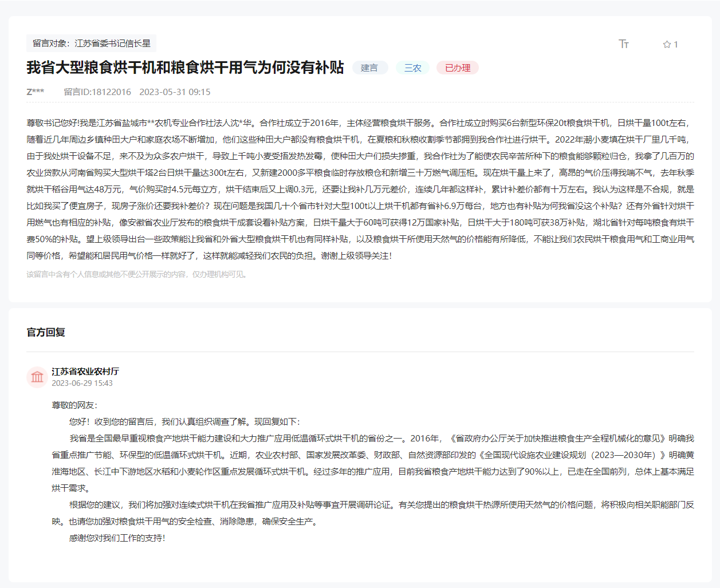Toggle the 已办理 processing status filter
Image resolution: width=720 pixels, height=588 pixels.
[457, 68]
